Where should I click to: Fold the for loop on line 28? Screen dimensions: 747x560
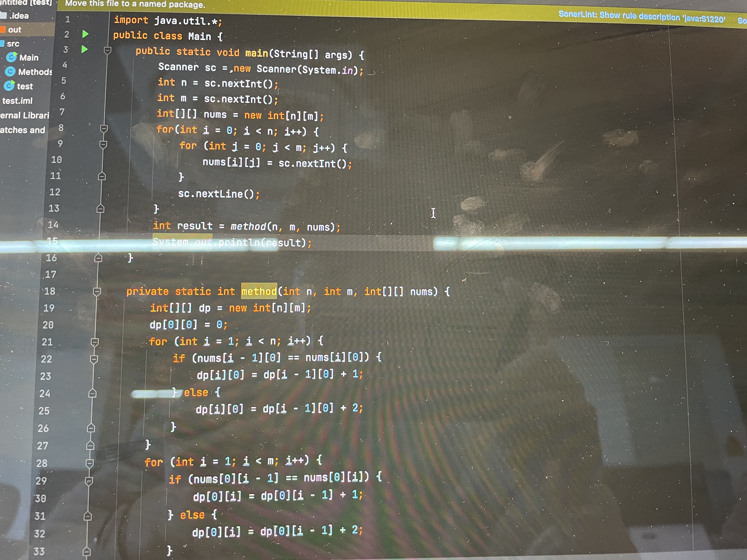point(89,463)
